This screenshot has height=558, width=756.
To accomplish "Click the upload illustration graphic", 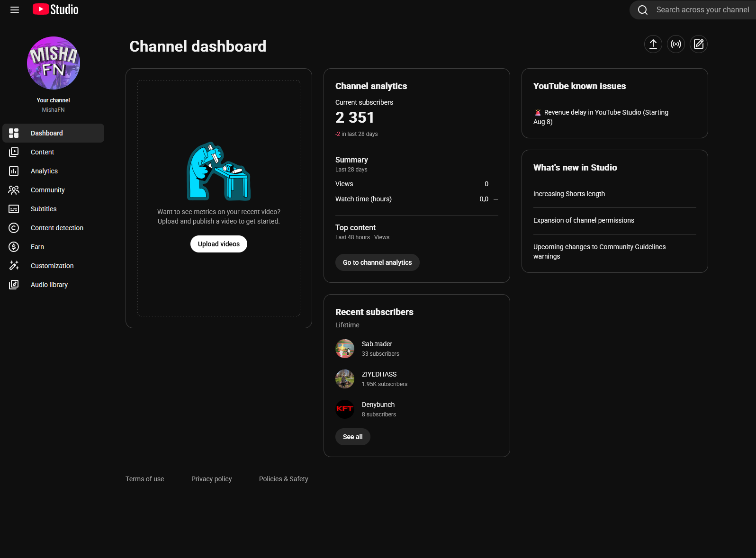I will pos(219,171).
